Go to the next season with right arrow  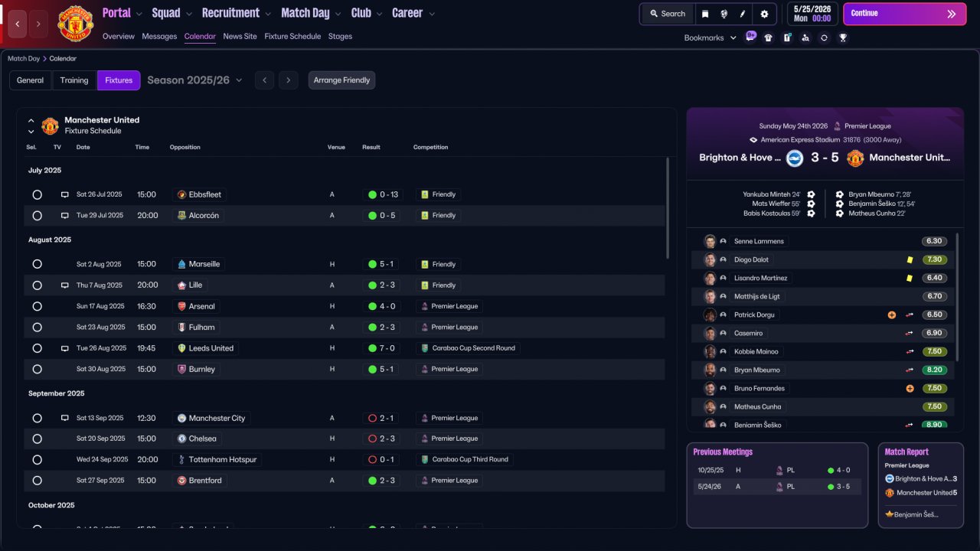pyautogui.click(x=288, y=80)
